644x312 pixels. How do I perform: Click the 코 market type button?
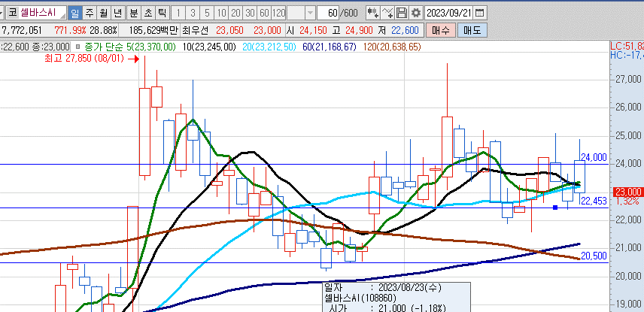coord(12,13)
